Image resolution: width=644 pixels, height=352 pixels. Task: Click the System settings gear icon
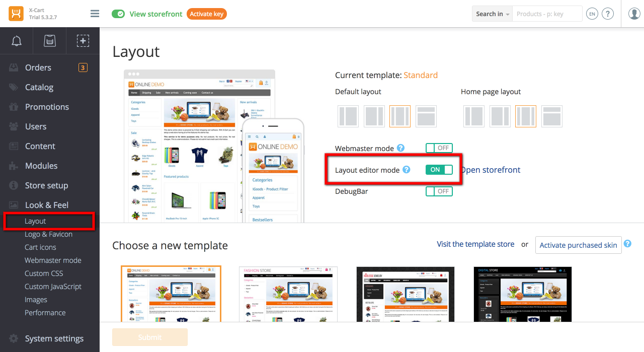[x=14, y=338]
